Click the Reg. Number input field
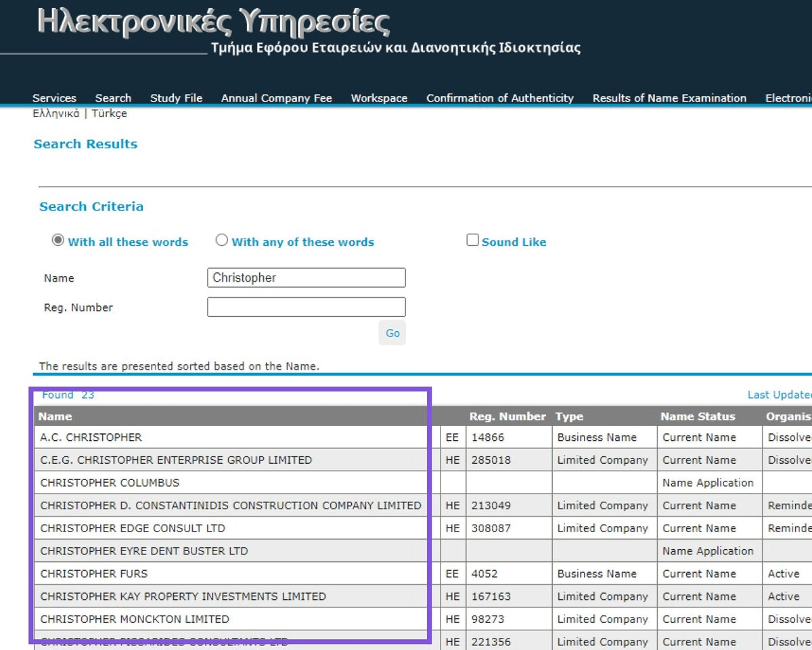The height and width of the screenshot is (650, 812). pyautogui.click(x=306, y=307)
